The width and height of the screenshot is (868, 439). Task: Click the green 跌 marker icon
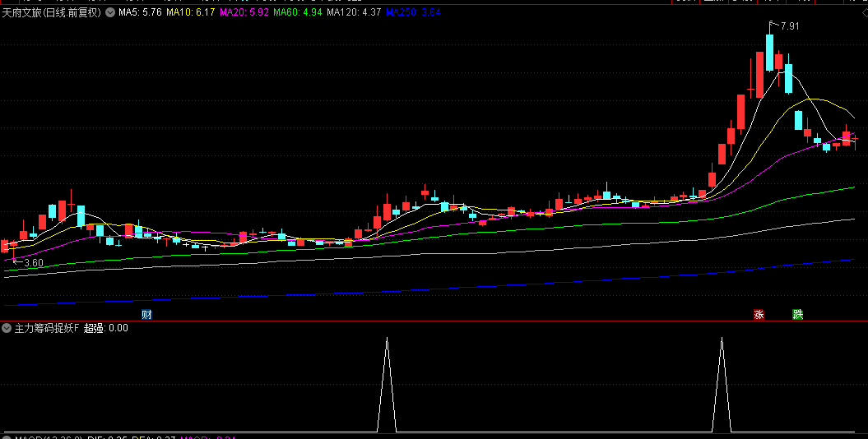click(798, 315)
